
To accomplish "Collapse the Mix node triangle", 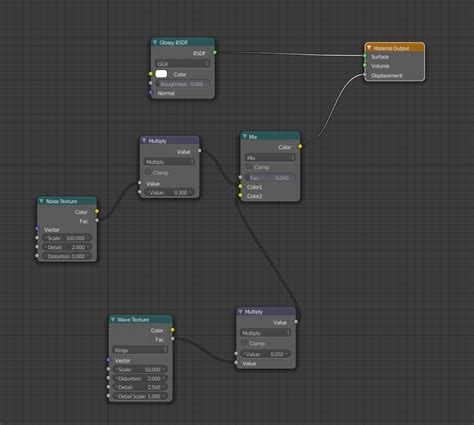I will 245,136.
